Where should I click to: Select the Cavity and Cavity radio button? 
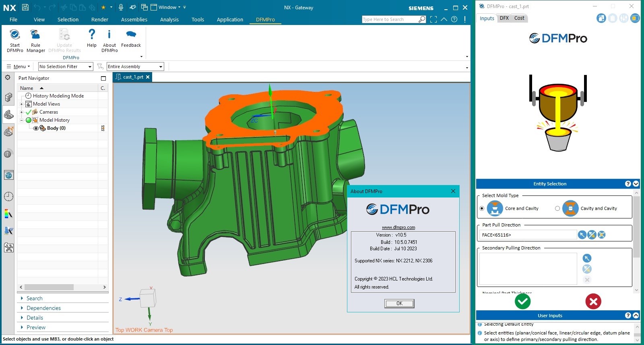click(557, 208)
